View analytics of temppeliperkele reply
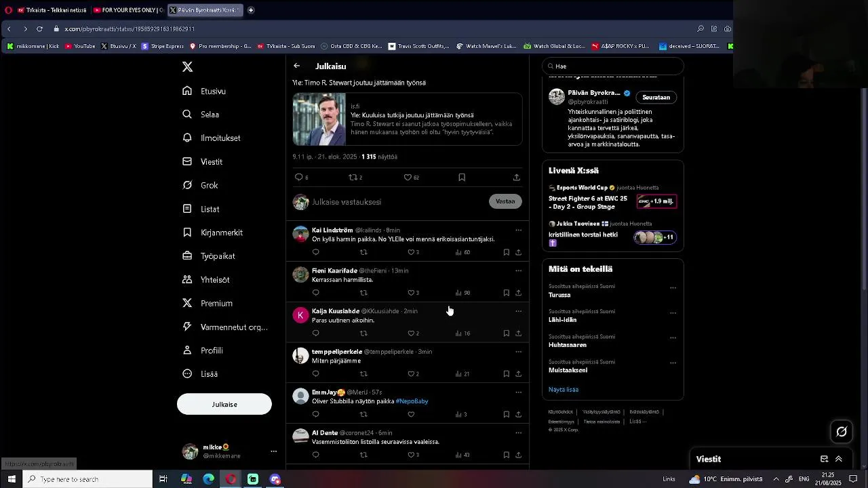This screenshot has width=868, height=488. tap(462, 374)
